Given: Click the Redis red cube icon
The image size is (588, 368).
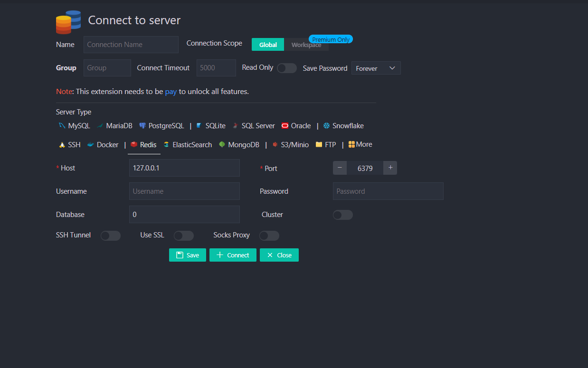Looking at the screenshot, I should [x=134, y=144].
